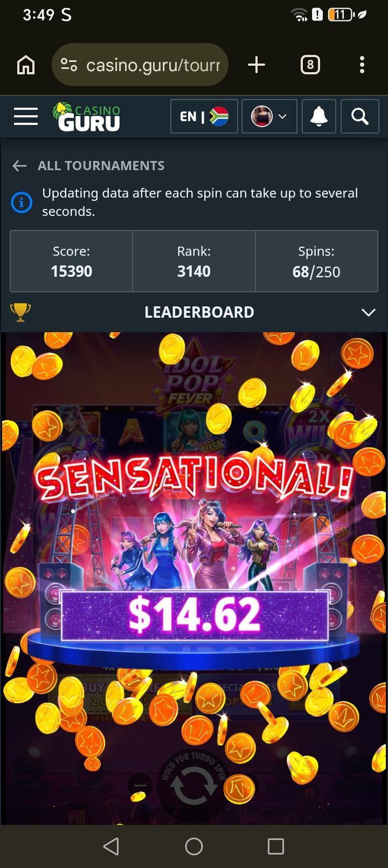Screen dimensions: 388x868
Task: Tap the site info icon in address bar
Action: tap(69, 65)
